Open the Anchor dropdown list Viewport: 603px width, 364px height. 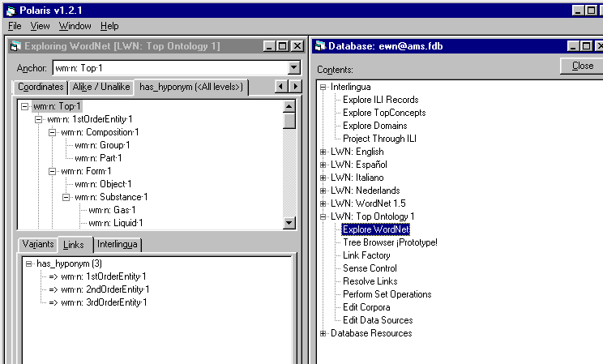pos(294,68)
